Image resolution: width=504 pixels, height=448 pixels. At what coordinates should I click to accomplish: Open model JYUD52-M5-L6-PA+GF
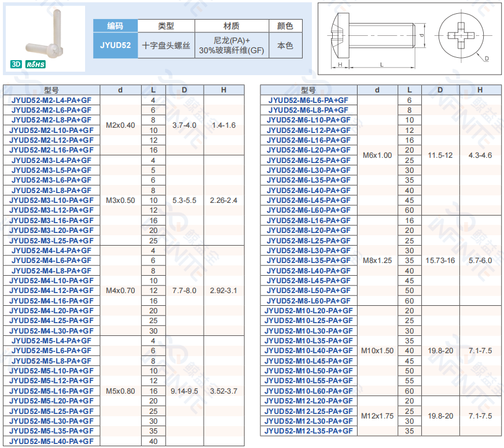[51, 351]
